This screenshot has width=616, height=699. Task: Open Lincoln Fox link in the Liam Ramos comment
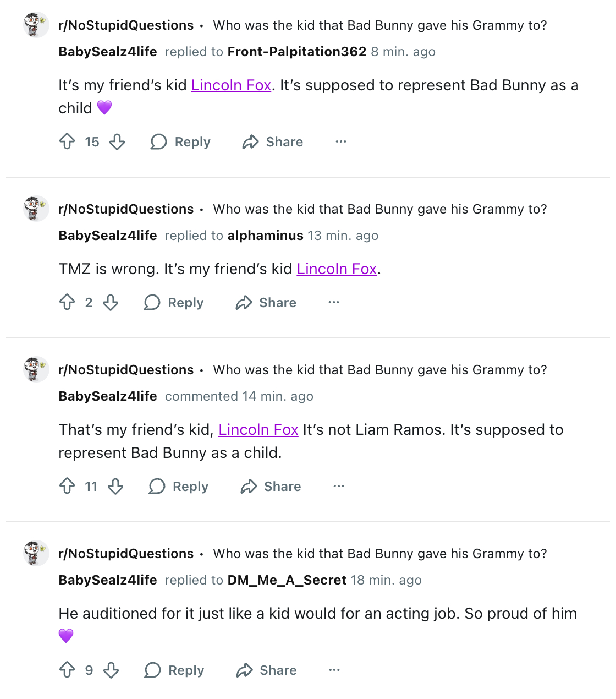258,430
